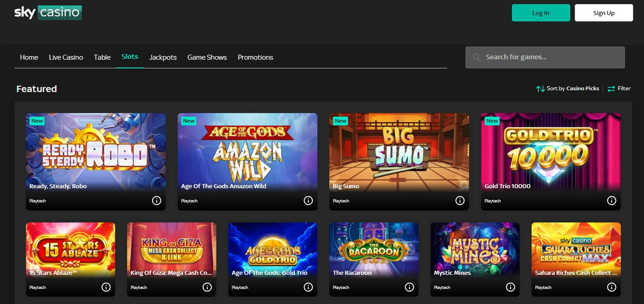Open Sahara Riches Cash Collect Max thumbnail

[x=576, y=250]
